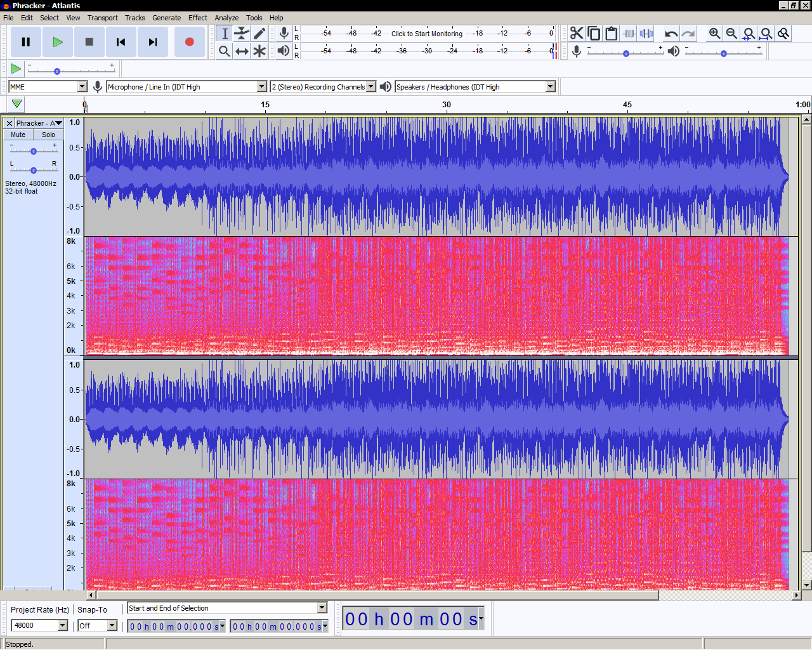Open the File menu
Image resolution: width=812 pixels, height=650 pixels.
(8, 18)
